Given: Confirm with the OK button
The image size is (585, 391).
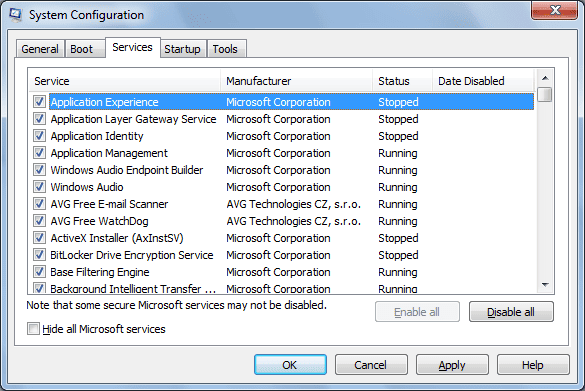Looking at the screenshot, I should 290,365.
